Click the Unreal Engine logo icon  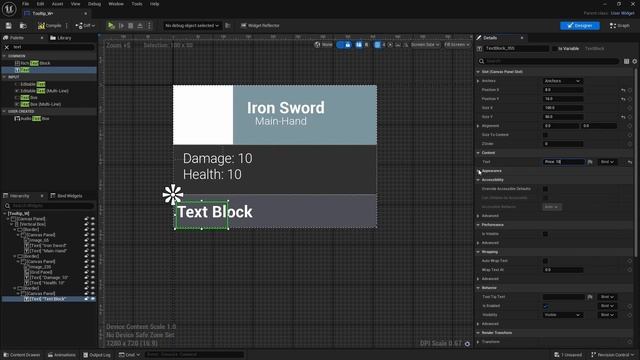[x=9, y=9]
